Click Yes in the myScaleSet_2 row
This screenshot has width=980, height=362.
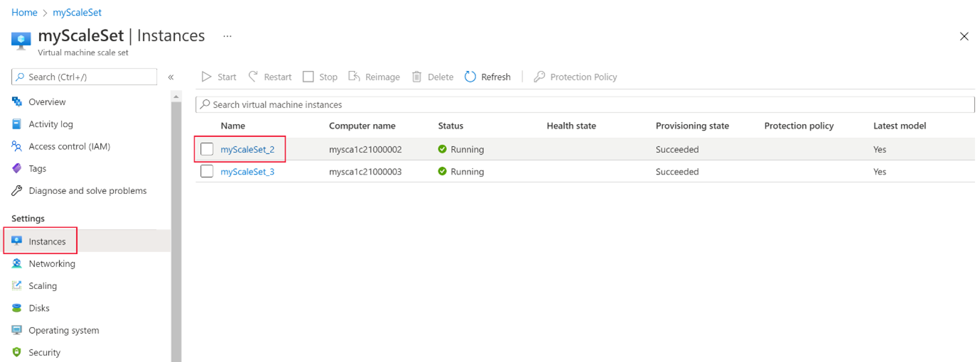[880, 150]
